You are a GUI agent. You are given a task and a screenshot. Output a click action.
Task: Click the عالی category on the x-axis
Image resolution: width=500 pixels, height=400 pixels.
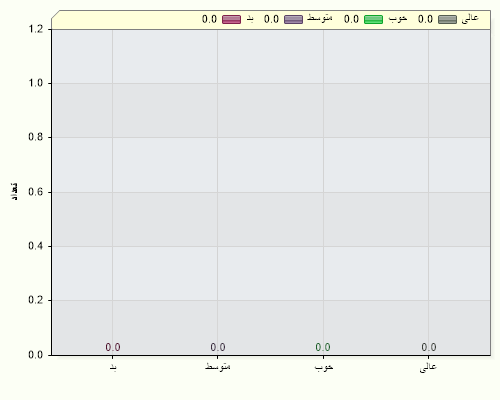click(x=428, y=367)
